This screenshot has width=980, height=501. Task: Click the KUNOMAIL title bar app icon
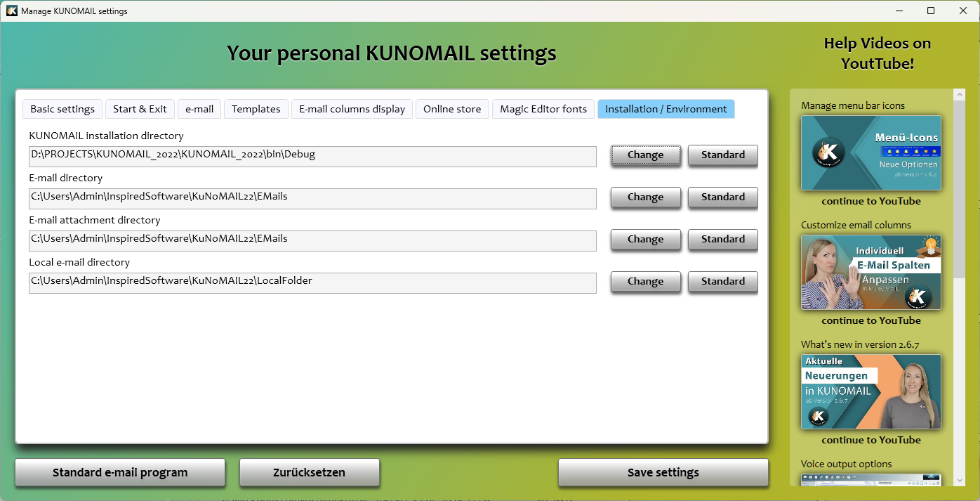point(12,11)
